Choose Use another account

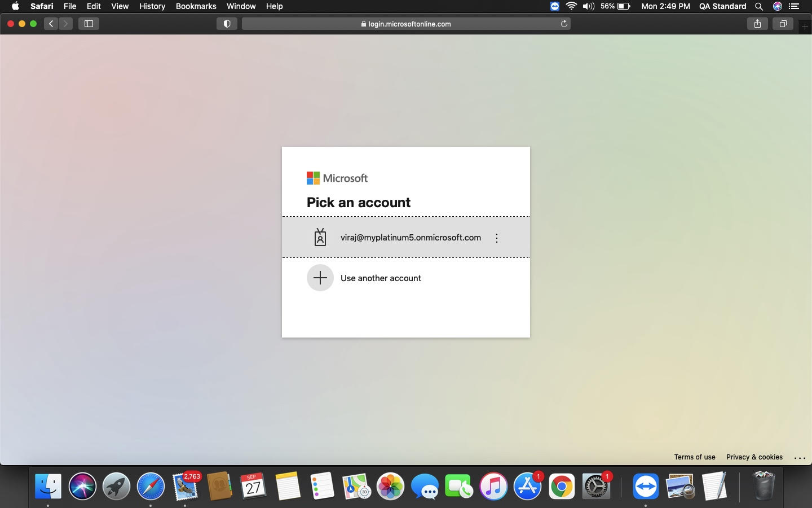point(406,278)
